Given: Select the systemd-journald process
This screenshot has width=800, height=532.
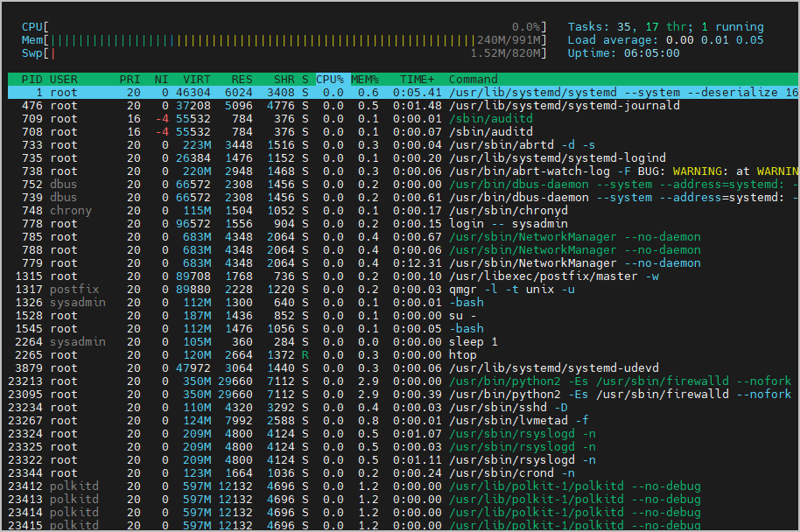Looking at the screenshot, I should tap(263, 105).
